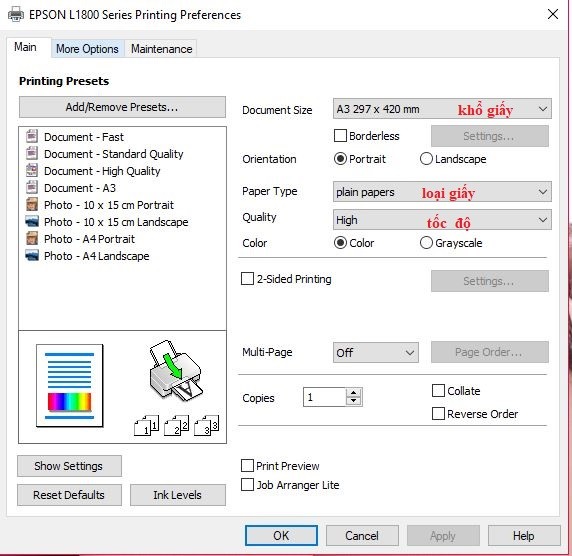This screenshot has width=572, height=556.
Task: Click the Show Settings button
Action: coord(69,466)
